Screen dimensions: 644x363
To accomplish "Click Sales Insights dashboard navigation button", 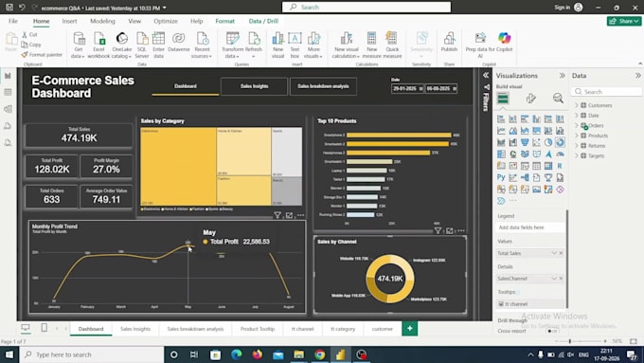I will click(254, 86).
